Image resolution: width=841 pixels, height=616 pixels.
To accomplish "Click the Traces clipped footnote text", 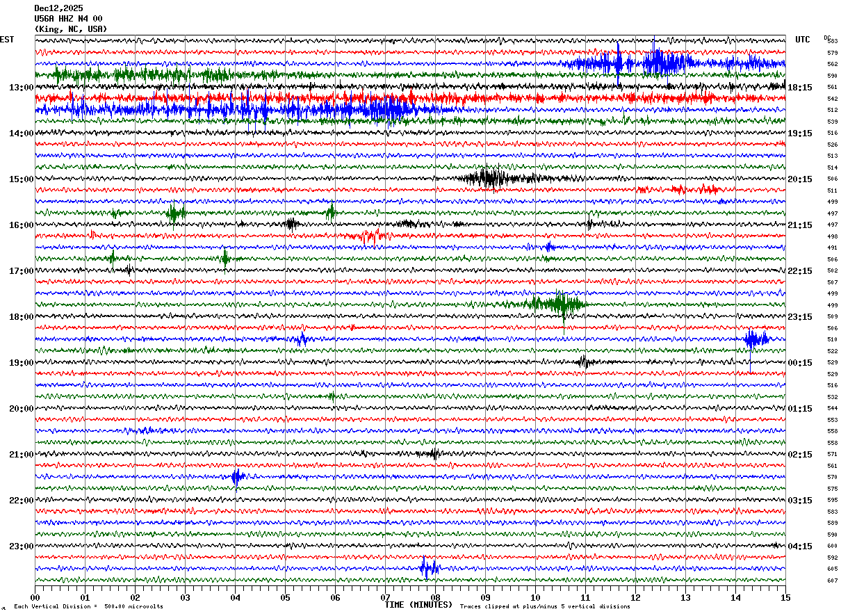I will (x=545, y=606).
